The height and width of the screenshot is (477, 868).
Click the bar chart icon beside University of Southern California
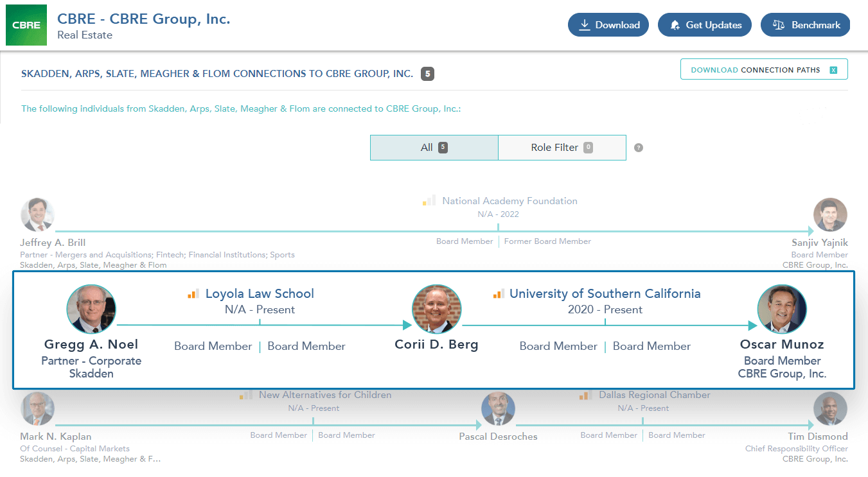pos(498,294)
